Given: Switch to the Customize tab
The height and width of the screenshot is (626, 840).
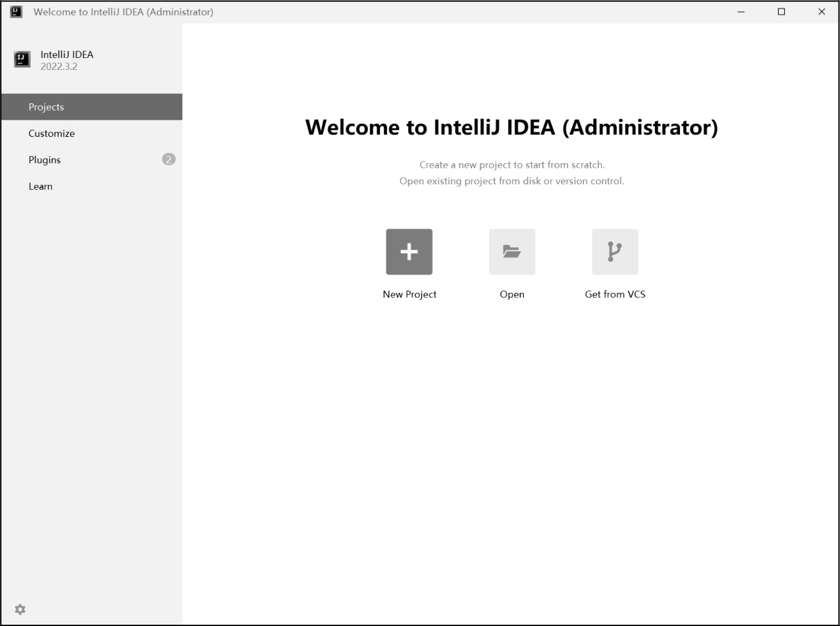Looking at the screenshot, I should (x=92, y=133).
